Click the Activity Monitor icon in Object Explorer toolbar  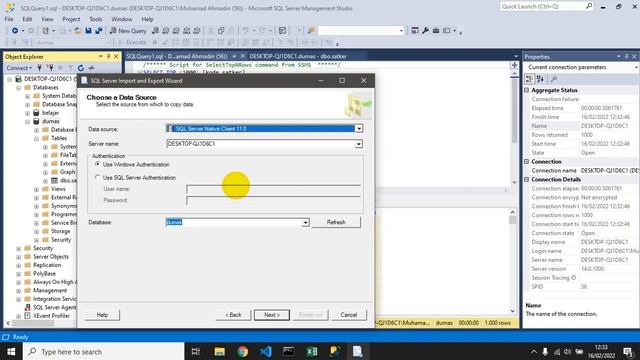(91, 68)
